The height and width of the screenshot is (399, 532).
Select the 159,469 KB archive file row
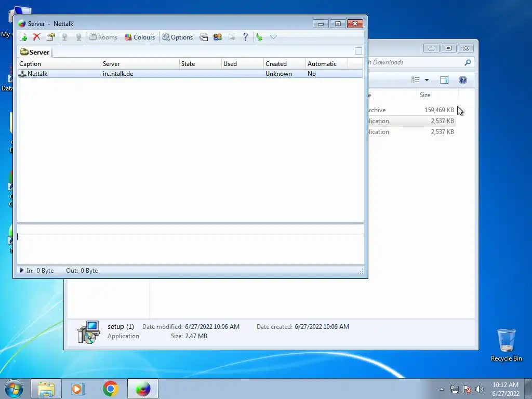412,110
